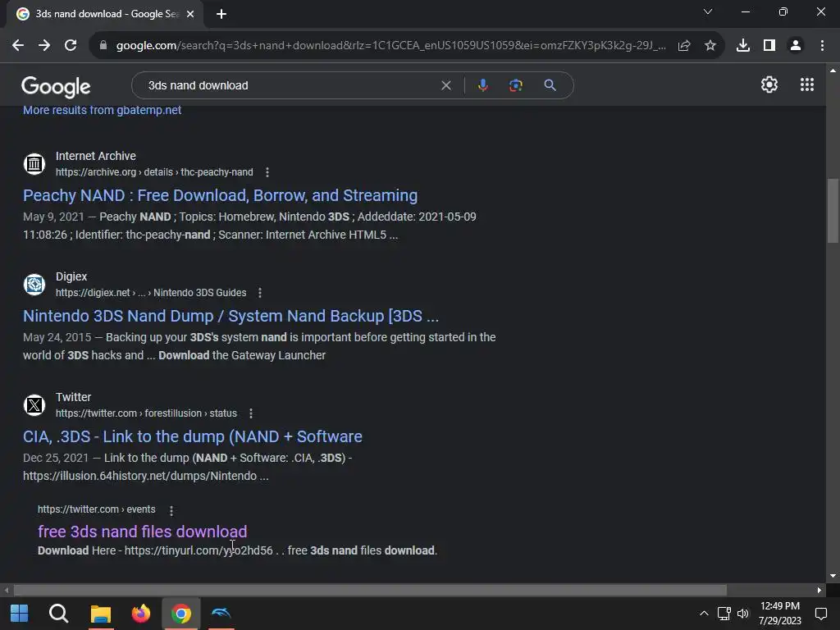Click the horizontal scrollbar left arrow

pyautogui.click(x=7, y=590)
